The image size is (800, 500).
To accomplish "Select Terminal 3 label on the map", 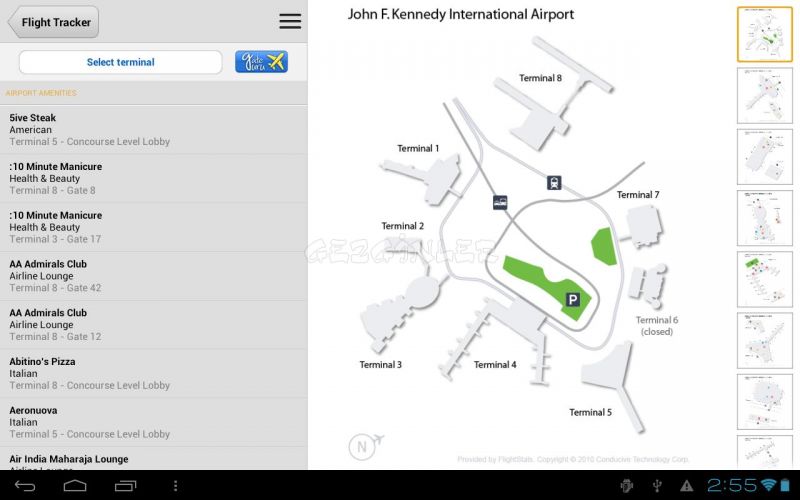I will click(x=381, y=365).
